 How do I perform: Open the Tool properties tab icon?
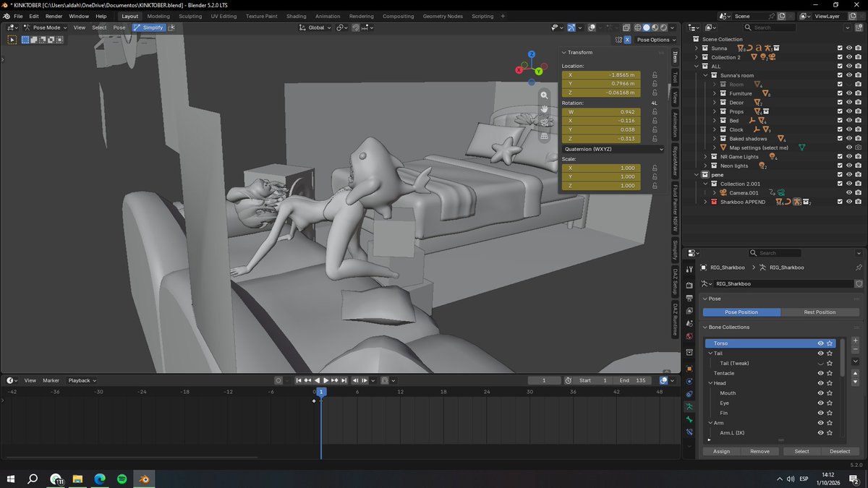689,270
